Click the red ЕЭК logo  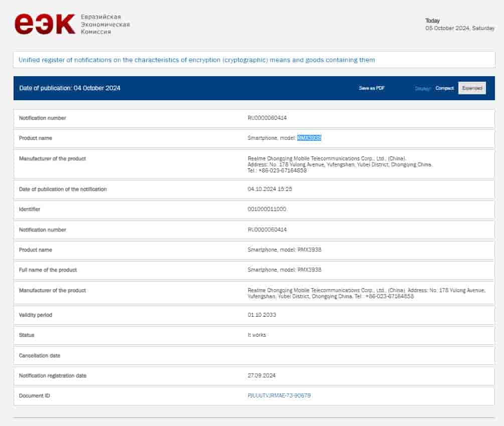45,24
